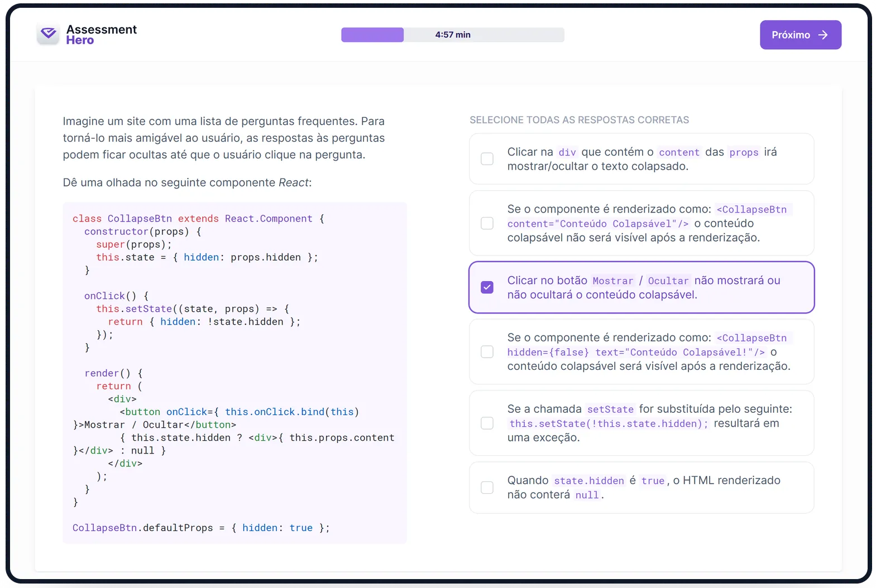The image size is (876, 588).
Task: Click the 'this.setState(!this.state.hidden);' code snippet
Action: [609, 423]
